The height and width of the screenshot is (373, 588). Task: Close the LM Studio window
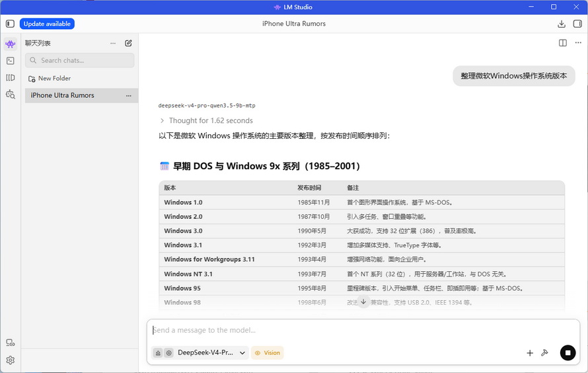coord(576,7)
